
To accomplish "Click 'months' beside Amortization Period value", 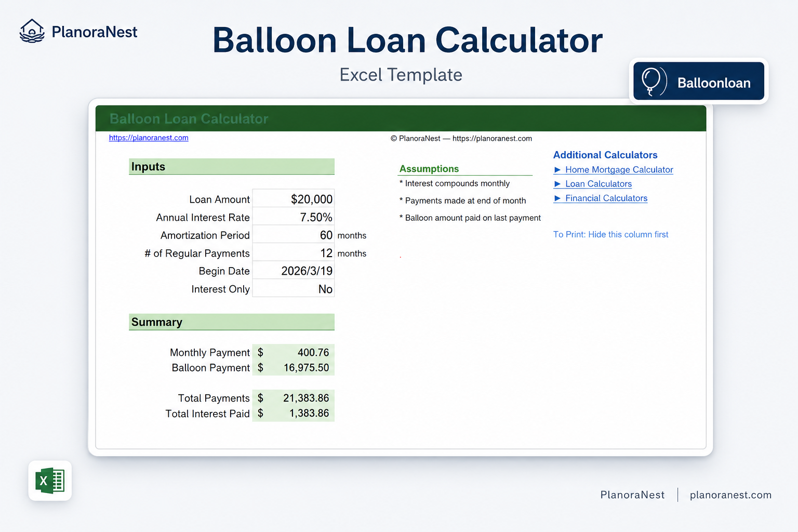I will click(x=352, y=236).
